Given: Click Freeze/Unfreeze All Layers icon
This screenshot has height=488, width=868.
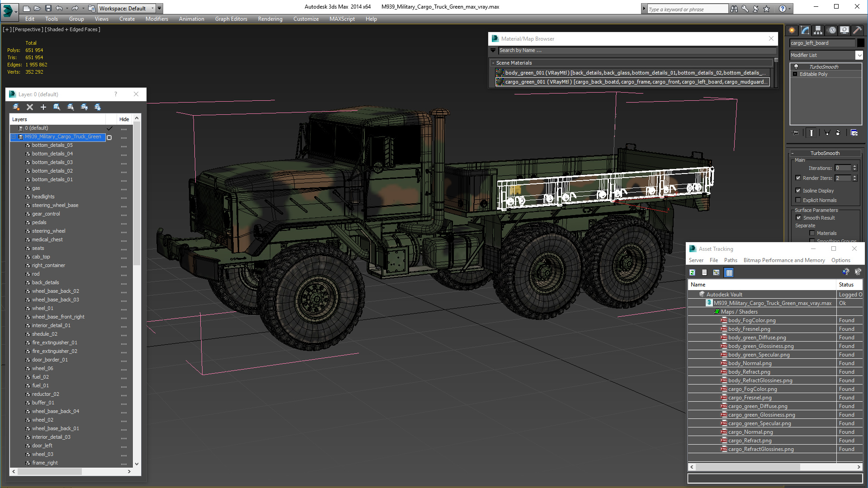Looking at the screenshot, I should click(98, 107).
